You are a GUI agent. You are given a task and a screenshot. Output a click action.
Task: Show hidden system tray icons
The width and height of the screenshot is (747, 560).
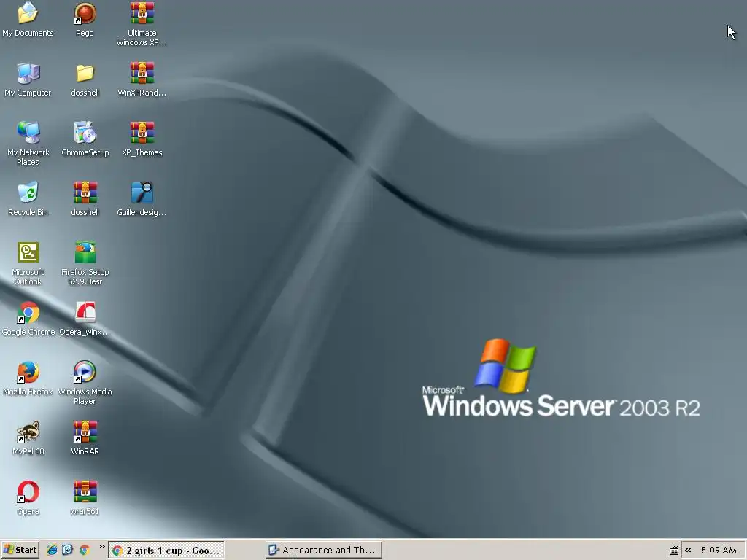coord(688,550)
